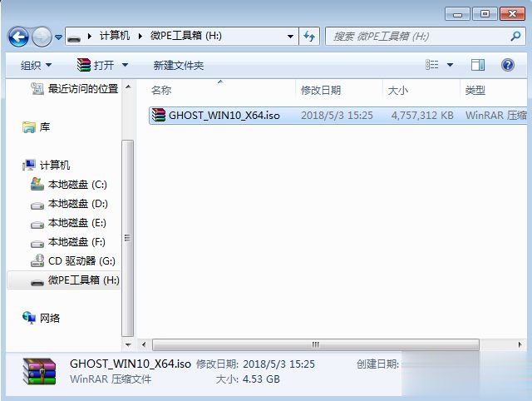Click the CD 驱动器 (G:) disc icon

coord(37,260)
